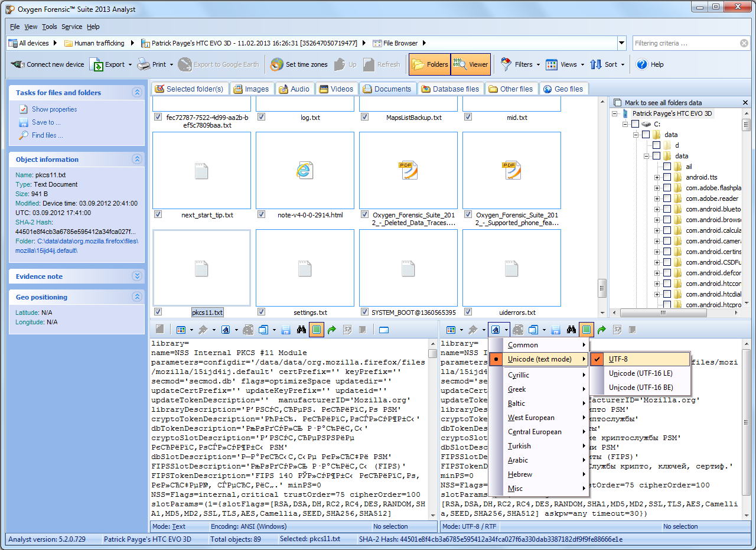Uncheck the next_start_tip.txt checkbox
Image resolution: width=756 pixels, height=550 pixels.
158,214
